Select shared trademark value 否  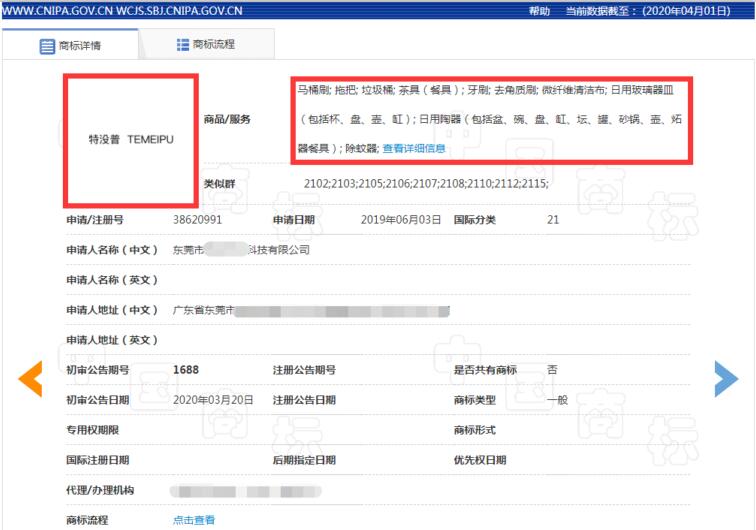552,370
